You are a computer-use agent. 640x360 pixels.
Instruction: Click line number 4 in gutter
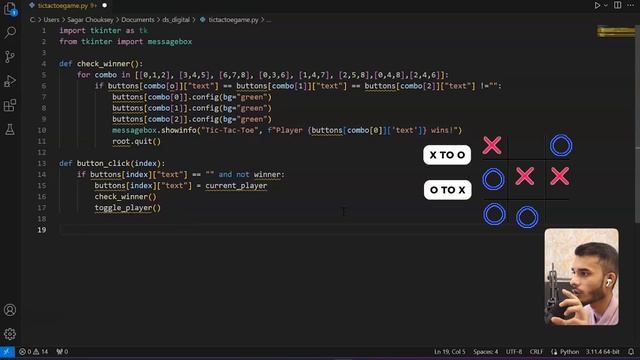(44, 64)
